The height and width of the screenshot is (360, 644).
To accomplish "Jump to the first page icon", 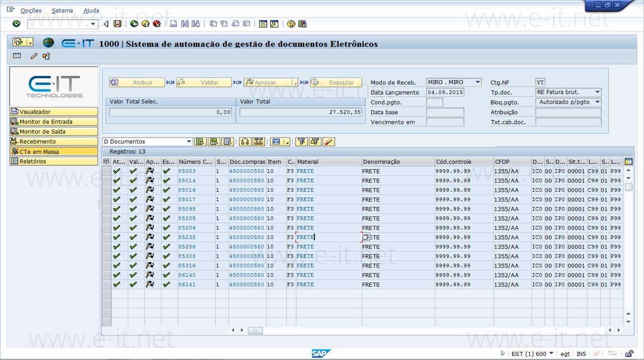I will (x=213, y=24).
